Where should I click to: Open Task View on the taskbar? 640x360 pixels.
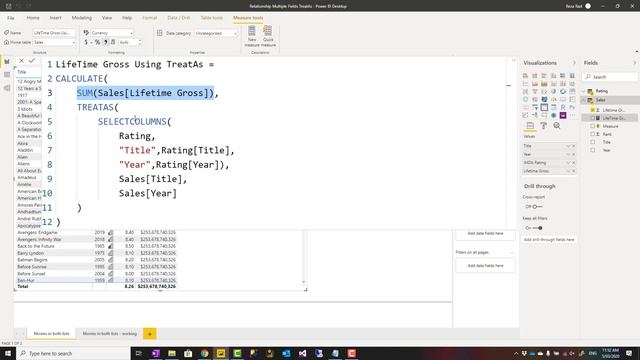(x=138, y=353)
